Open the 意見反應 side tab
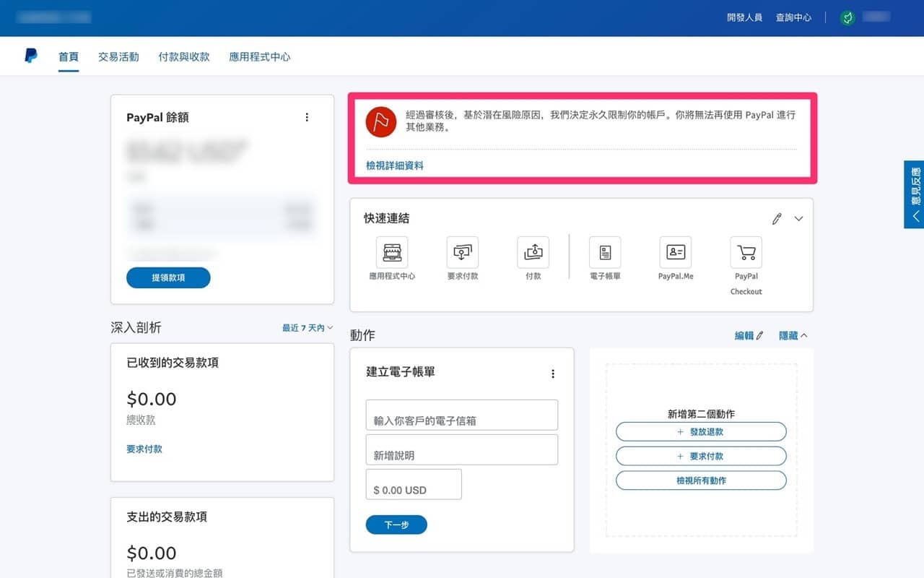Viewport: 924px width, 578px height. coord(914,194)
